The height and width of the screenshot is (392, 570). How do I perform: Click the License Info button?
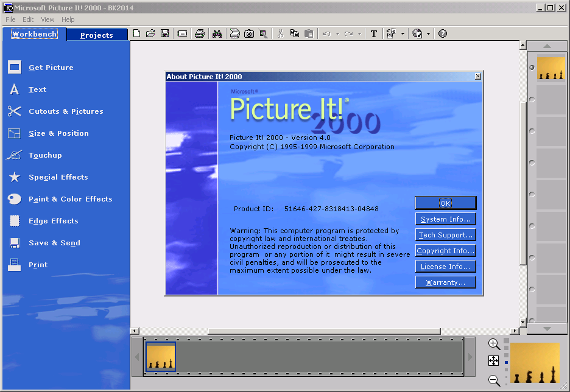click(445, 267)
